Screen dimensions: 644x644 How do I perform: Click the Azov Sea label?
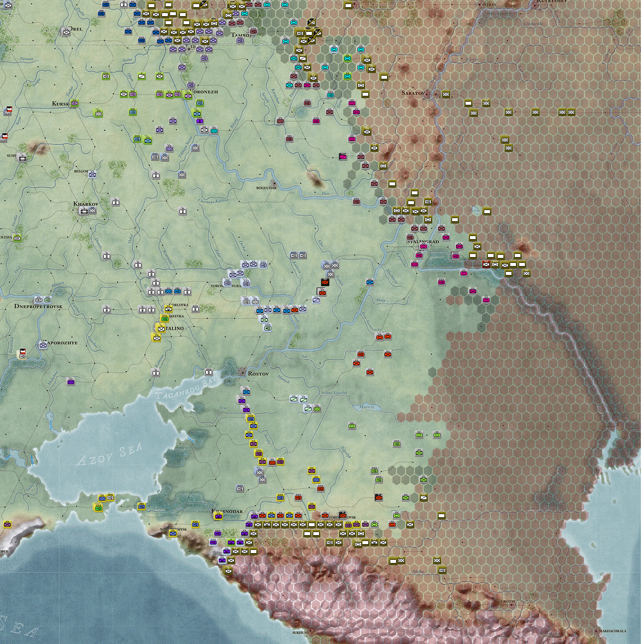(x=110, y=454)
